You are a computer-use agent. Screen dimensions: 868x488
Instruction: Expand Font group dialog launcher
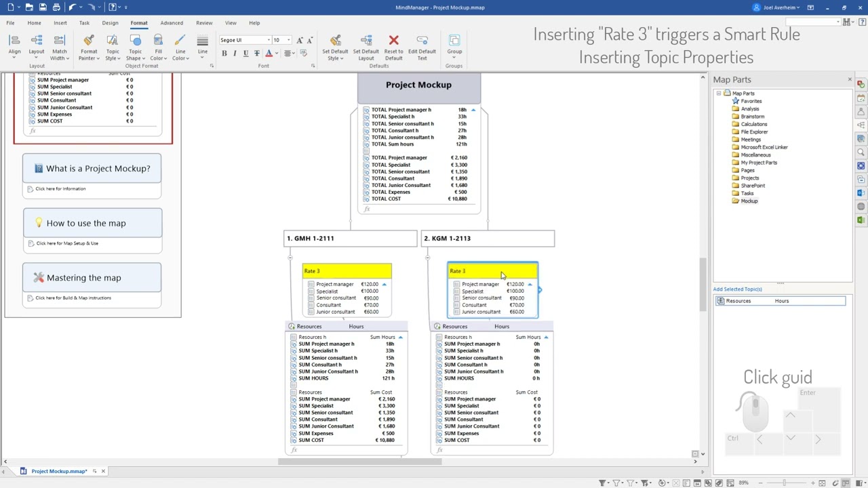click(313, 66)
